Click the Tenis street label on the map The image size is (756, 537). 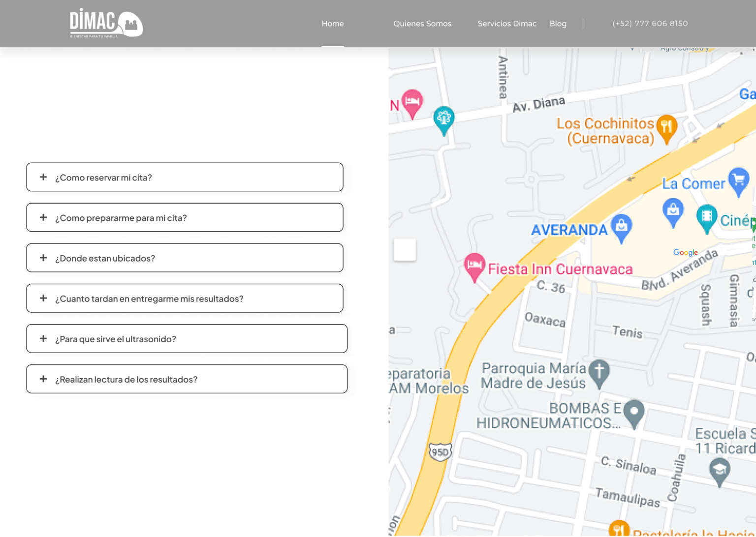click(628, 332)
